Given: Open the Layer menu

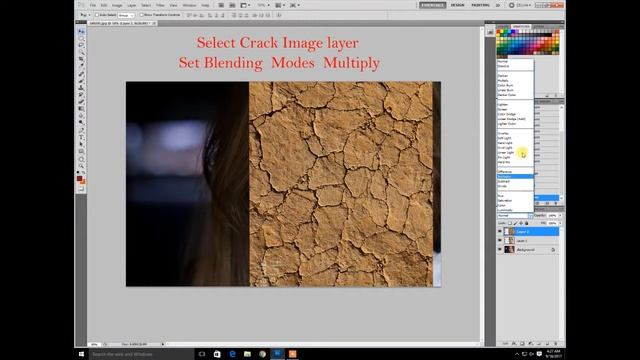Looking at the screenshot, I should (131, 5).
